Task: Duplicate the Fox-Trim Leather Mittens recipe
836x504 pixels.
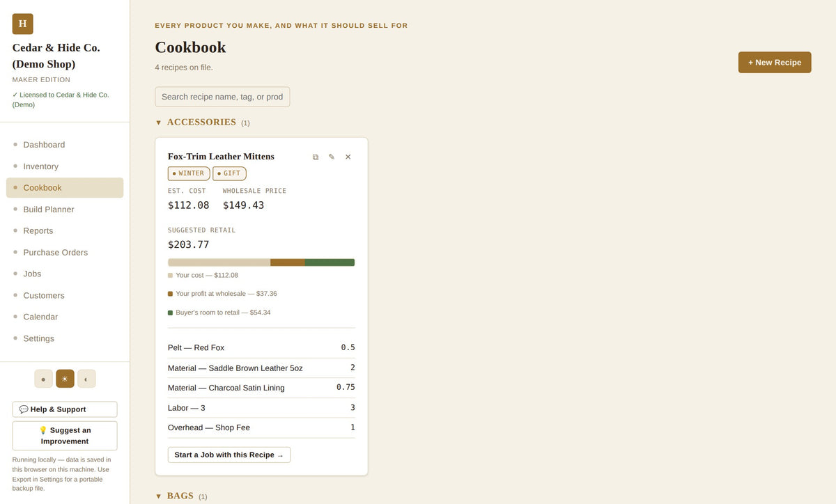Action: (x=316, y=157)
